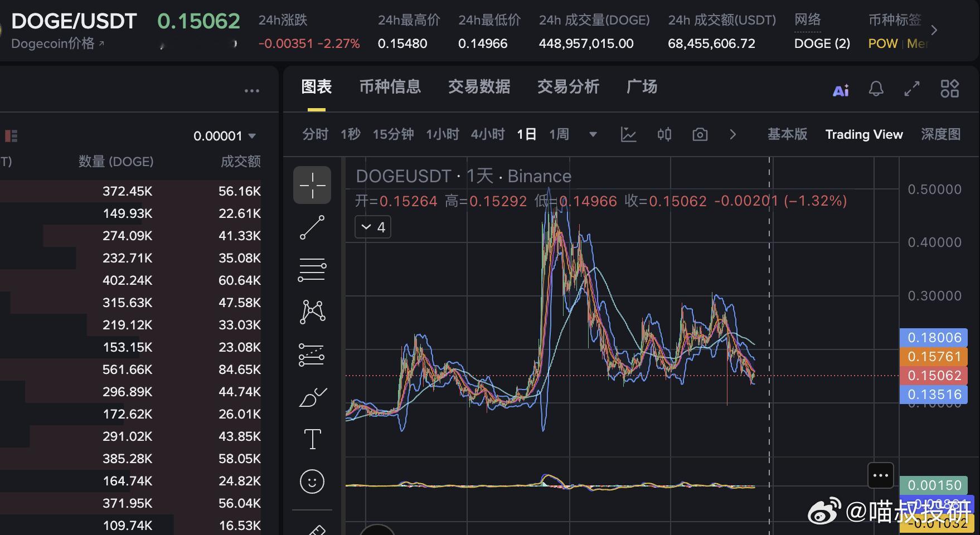Open the Dogecoin价格 external link
The image size is (980, 535).
coord(56,43)
